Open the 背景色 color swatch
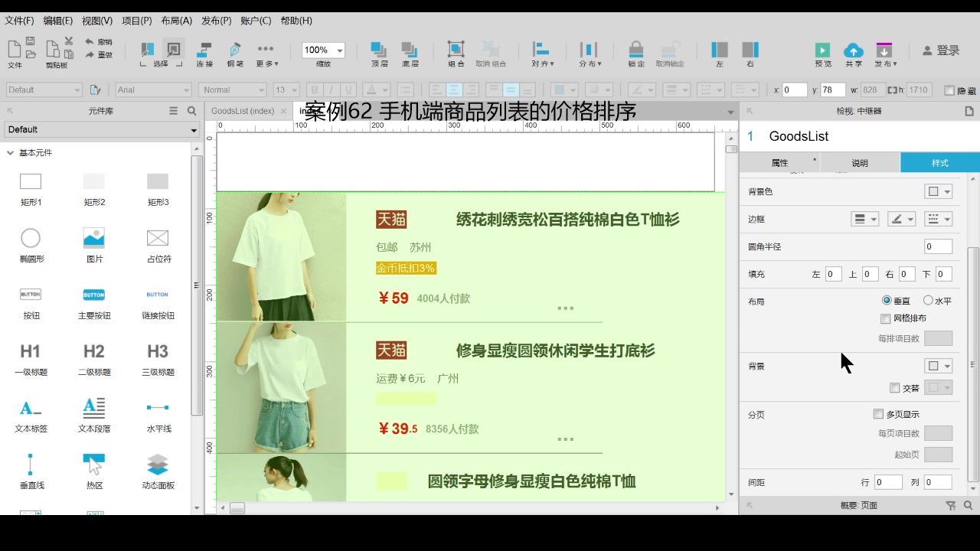 tap(939, 191)
